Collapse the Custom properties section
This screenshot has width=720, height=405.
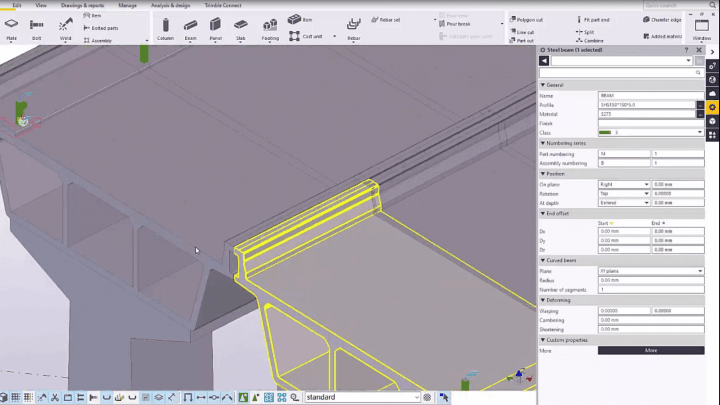543,340
